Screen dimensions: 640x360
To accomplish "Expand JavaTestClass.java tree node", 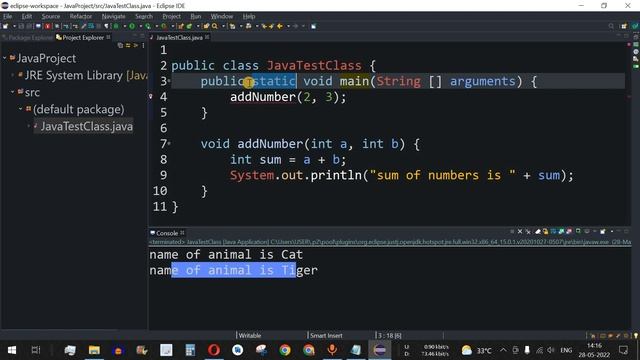I will [x=29, y=126].
